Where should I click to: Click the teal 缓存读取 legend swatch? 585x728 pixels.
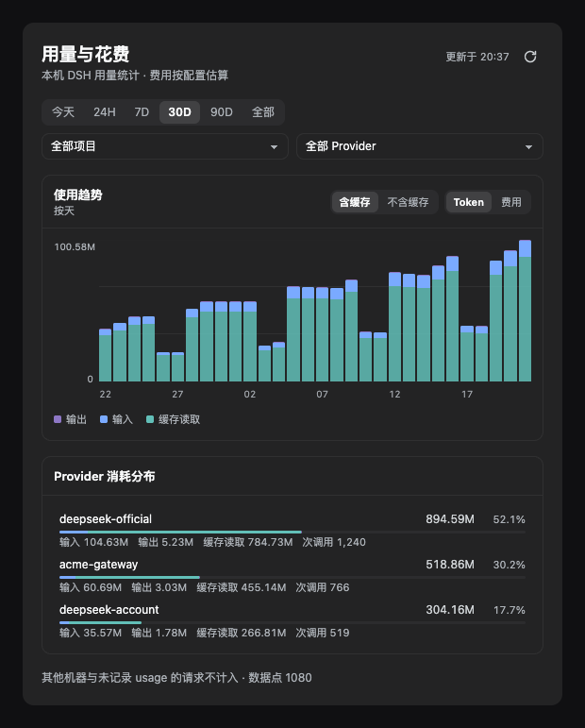pos(150,419)
